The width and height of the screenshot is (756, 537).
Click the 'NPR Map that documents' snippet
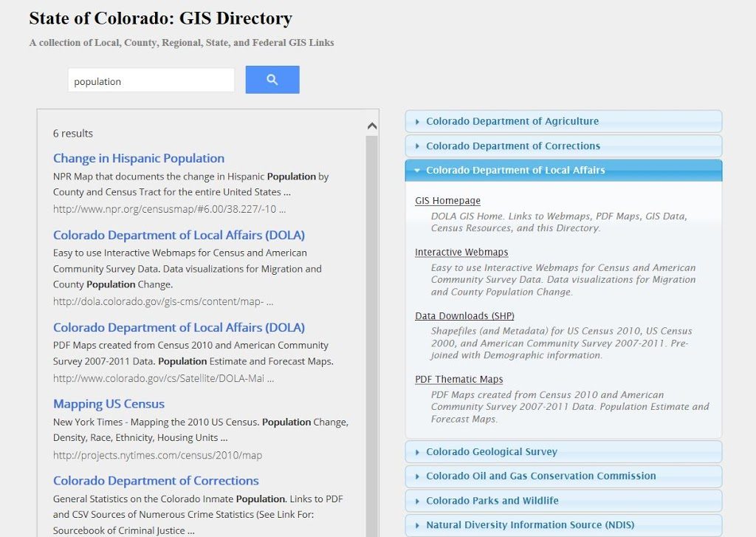click(x=191, y=185)
